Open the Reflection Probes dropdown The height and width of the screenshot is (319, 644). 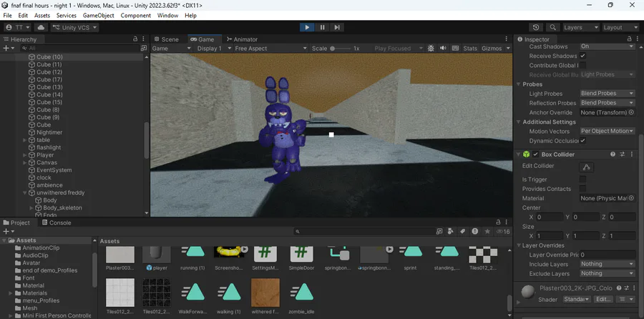click(608, 103)
